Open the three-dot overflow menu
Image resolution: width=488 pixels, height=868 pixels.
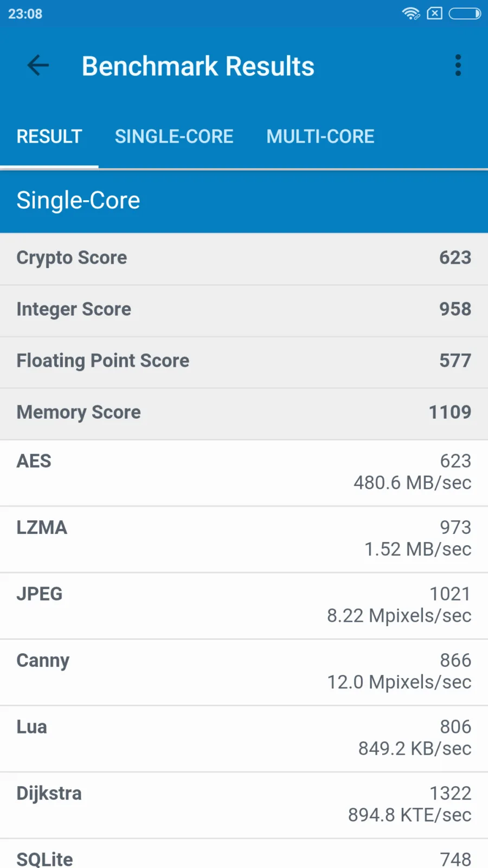pos(458,66)
